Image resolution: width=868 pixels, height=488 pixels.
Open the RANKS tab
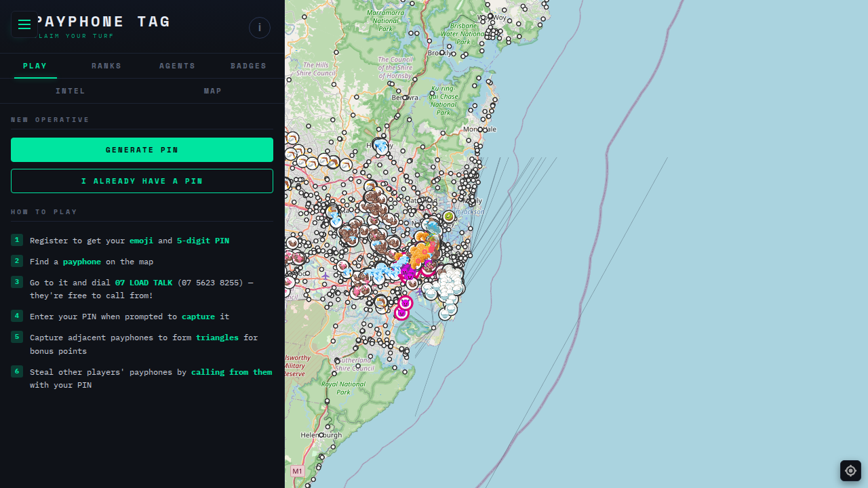[106, 66]
